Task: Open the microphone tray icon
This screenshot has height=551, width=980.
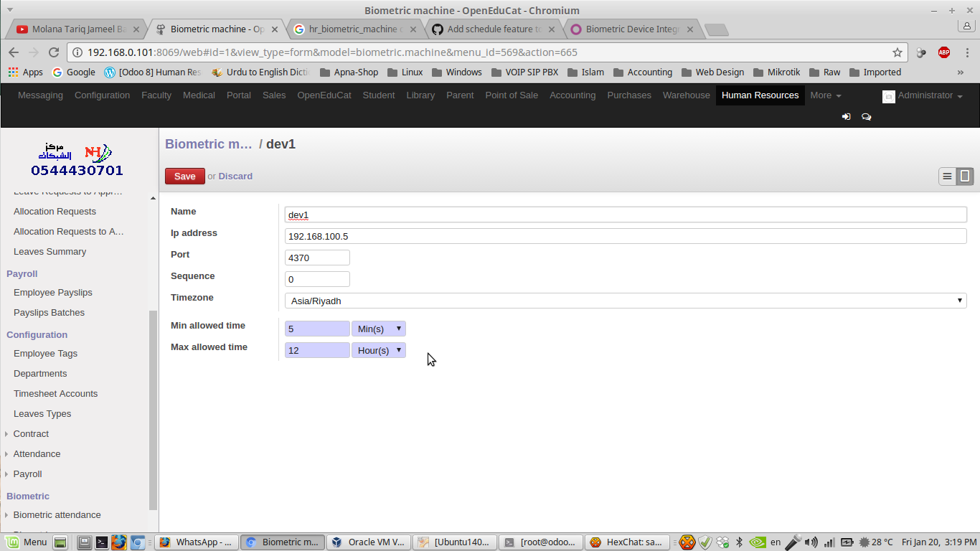Action: point(793,542)
